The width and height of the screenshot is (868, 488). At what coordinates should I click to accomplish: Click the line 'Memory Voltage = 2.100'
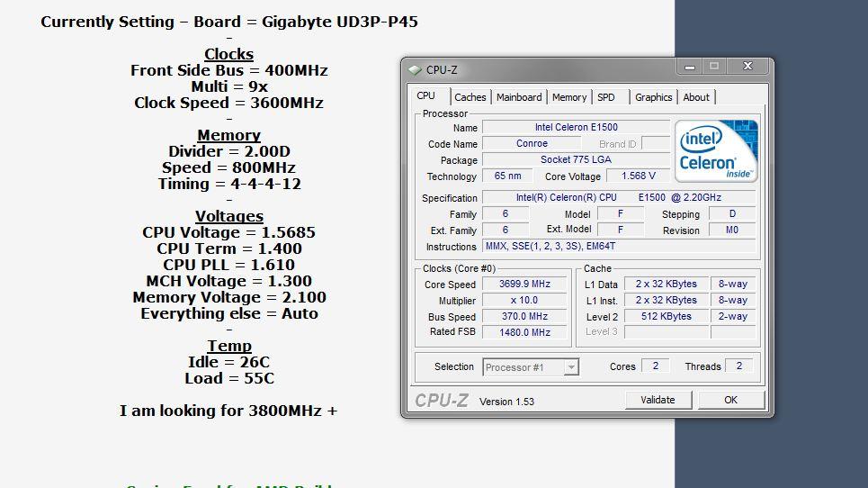coord(229,297)
